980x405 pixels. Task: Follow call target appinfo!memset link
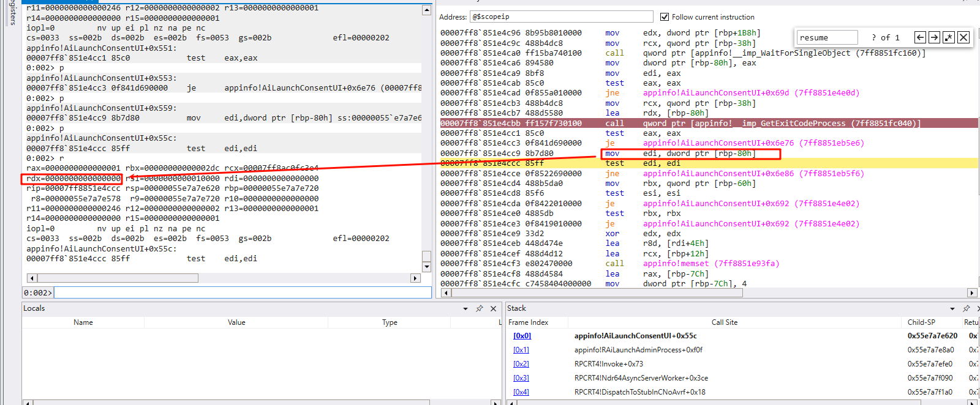click(710, 264)
